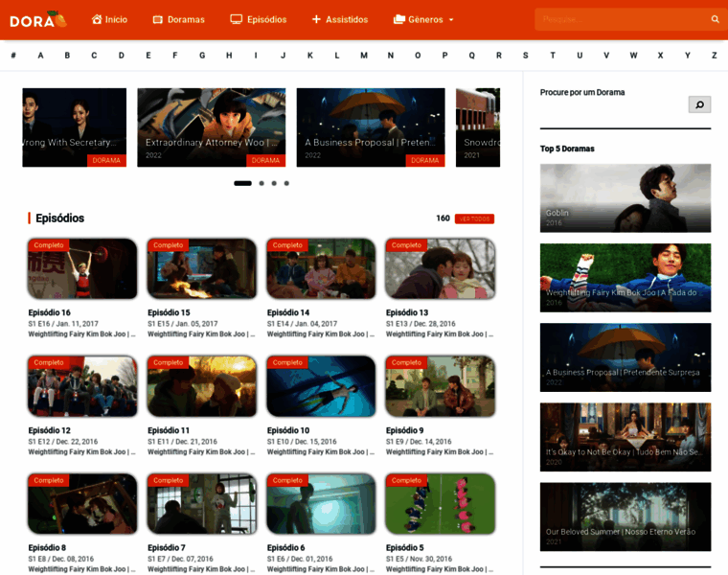Click the 'Top 5 Doramas' heading

[x=567, y=149]
